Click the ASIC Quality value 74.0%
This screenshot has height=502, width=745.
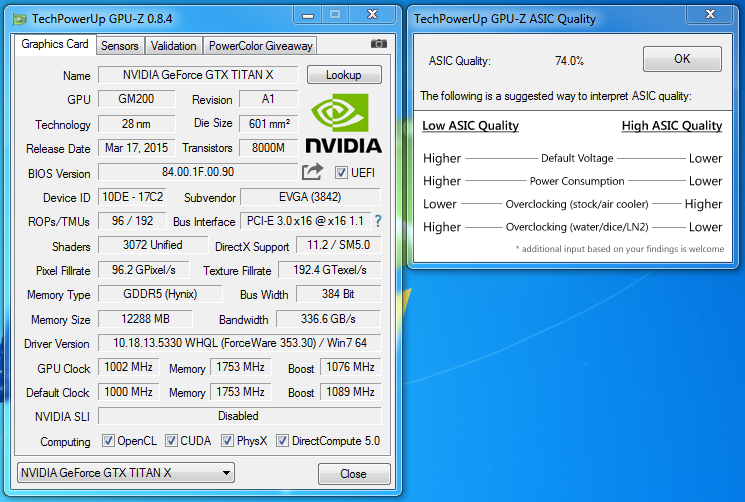coord(569,61)
